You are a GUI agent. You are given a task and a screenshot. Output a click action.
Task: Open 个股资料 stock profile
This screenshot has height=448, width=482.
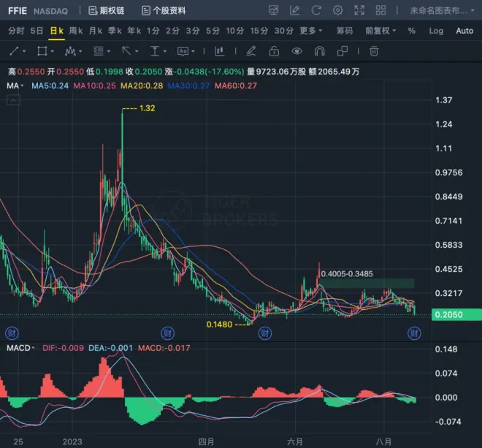164,11
